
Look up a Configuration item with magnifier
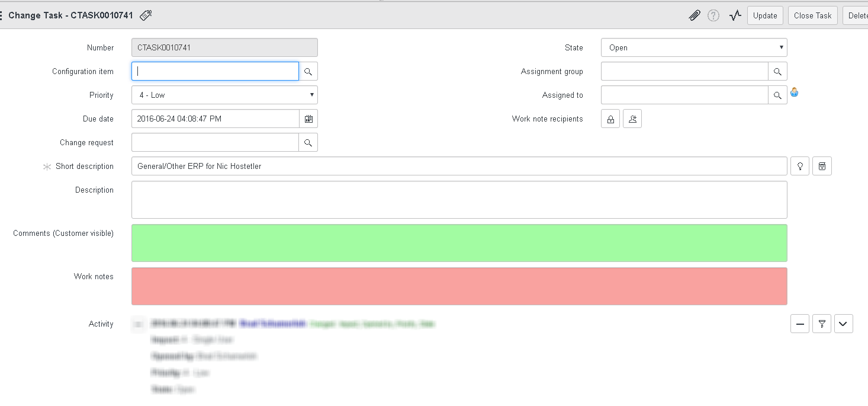(x=308, y=71)
